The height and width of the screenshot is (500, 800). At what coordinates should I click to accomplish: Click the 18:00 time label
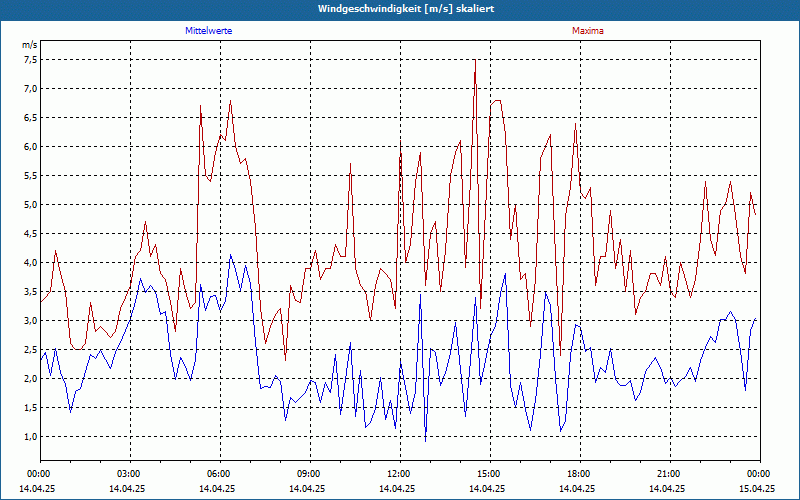(x=580, y=474)
